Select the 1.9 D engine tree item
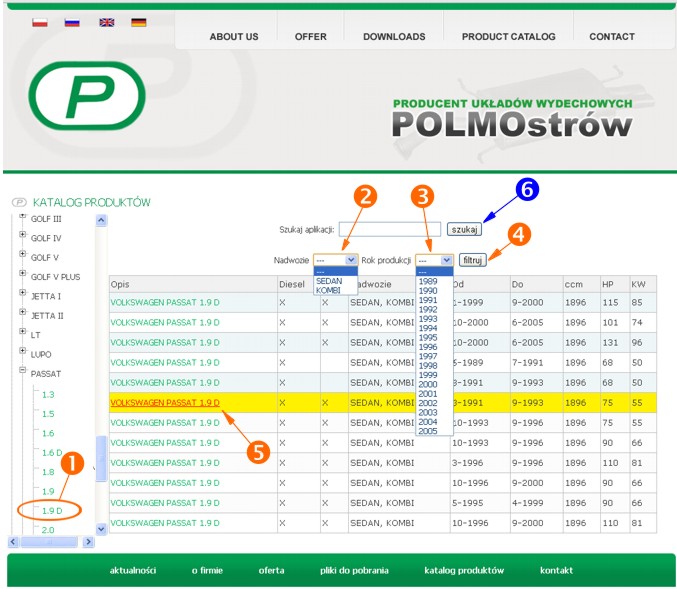 (52, 511)
